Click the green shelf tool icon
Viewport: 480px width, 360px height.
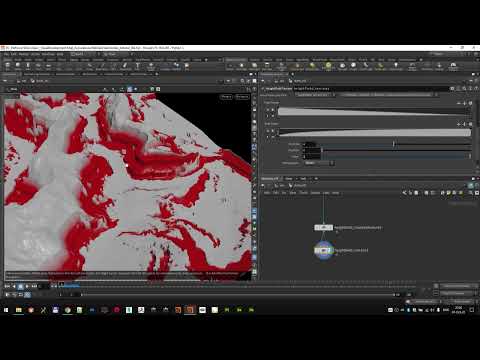(x=328, y=66)
